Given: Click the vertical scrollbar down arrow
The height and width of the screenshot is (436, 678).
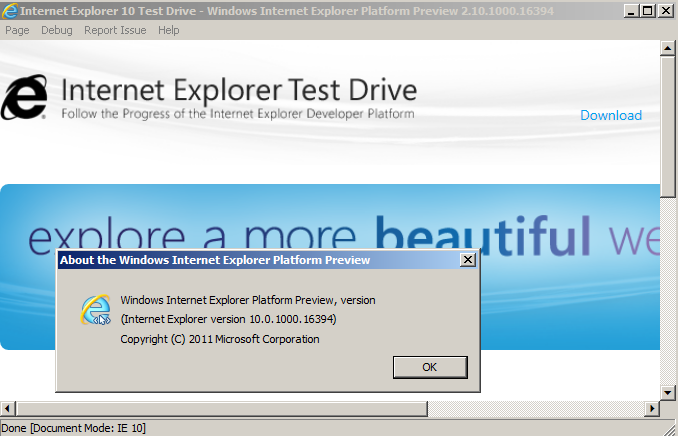Looking at the screenshot, I should pyautogui.click(x=668, y=393).
